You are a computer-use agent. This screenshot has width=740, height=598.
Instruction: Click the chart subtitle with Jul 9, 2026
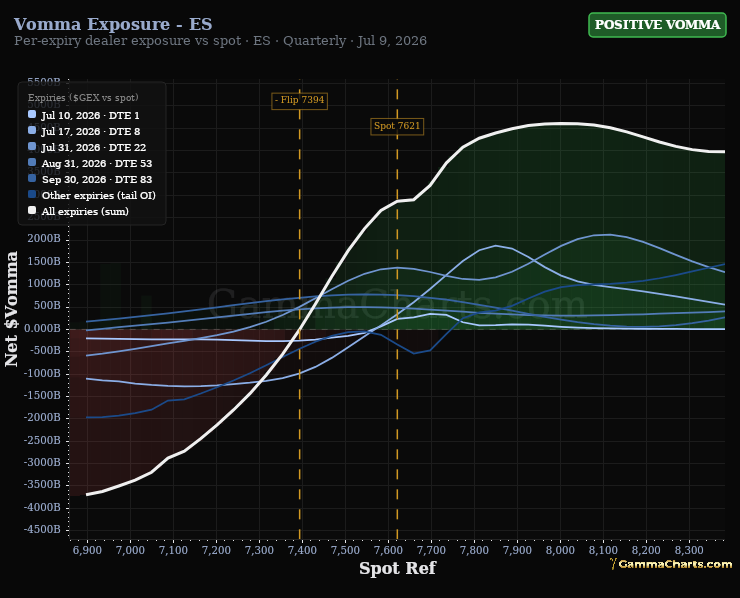(220, 41)
